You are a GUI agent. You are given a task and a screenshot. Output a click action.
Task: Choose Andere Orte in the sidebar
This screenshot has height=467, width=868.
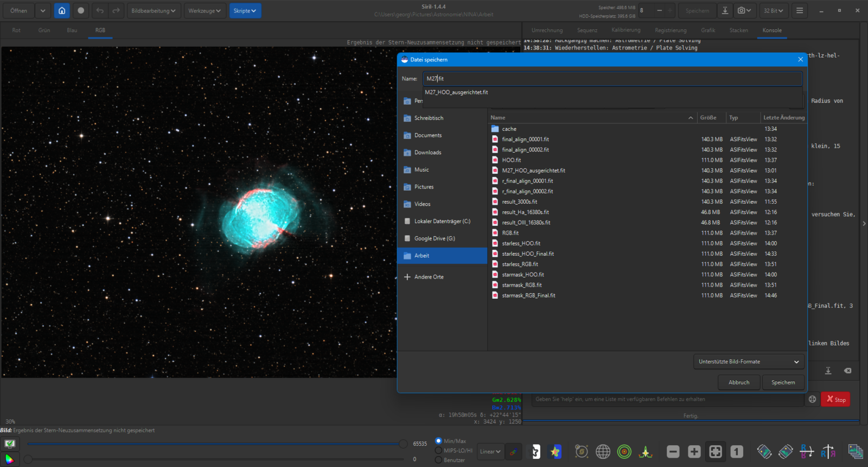point(442,277)
